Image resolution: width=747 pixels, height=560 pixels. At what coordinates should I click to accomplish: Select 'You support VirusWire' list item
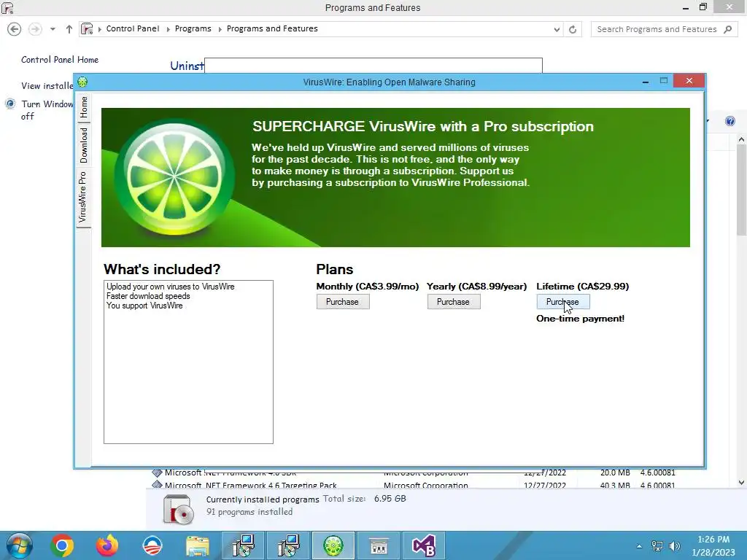coord(144,306)
